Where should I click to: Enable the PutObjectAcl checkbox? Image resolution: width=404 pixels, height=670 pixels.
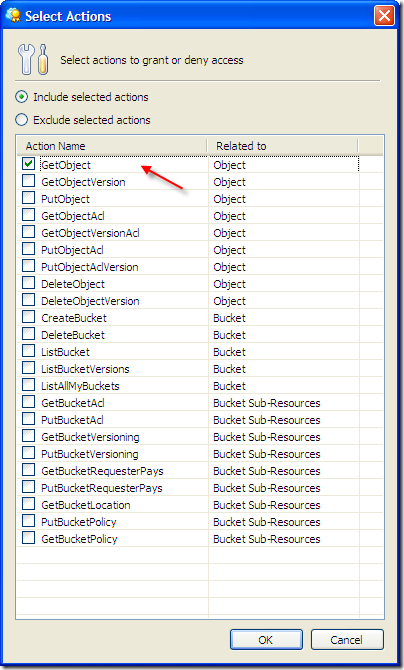click(x=29, y=249)
